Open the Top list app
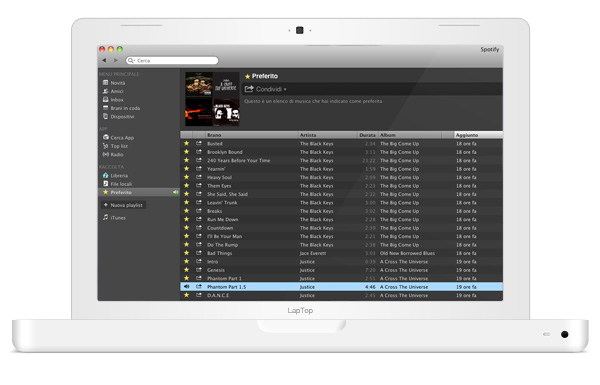Screen dimensions: 600x385 click(119, 146)
